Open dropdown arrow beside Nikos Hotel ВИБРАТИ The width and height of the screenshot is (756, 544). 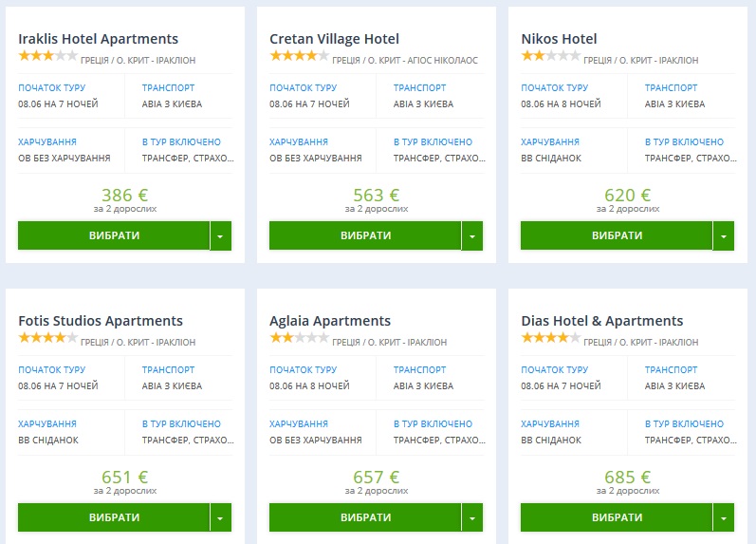(x=724, y=235)
